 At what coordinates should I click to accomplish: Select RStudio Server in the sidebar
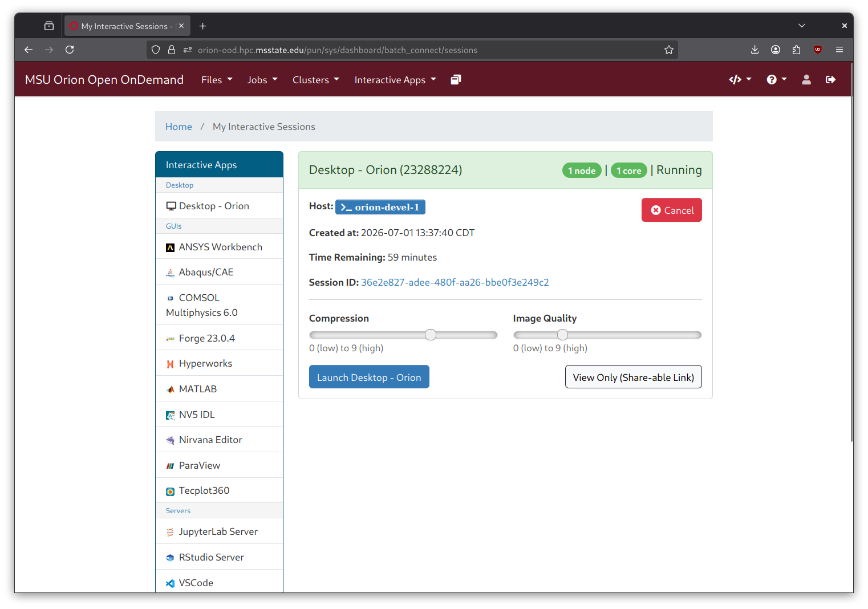coord(219,557)
